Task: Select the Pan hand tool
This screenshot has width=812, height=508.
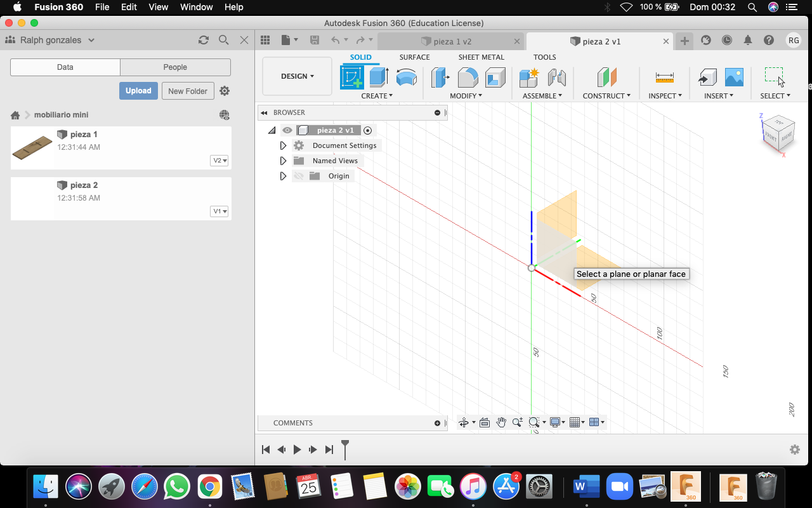Action: 501,422
